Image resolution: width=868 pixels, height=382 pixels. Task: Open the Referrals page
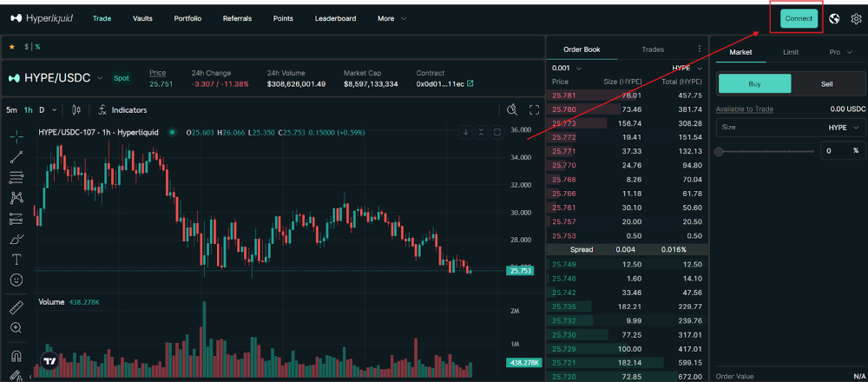tap(237, 18)
